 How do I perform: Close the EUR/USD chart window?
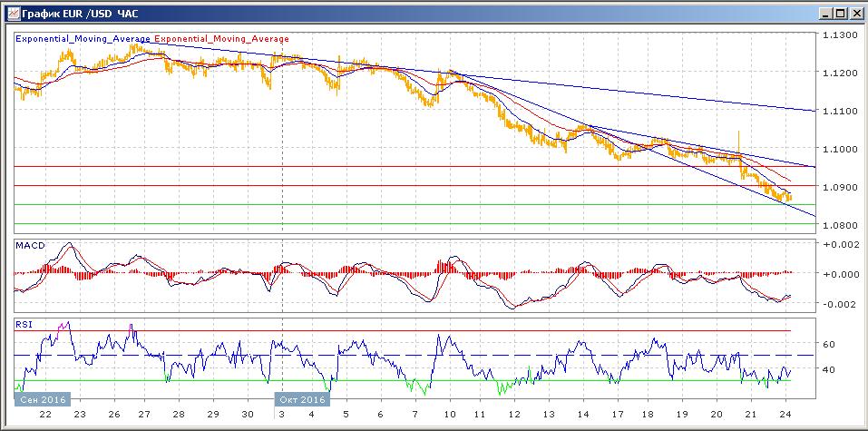(x=855, y=14)
